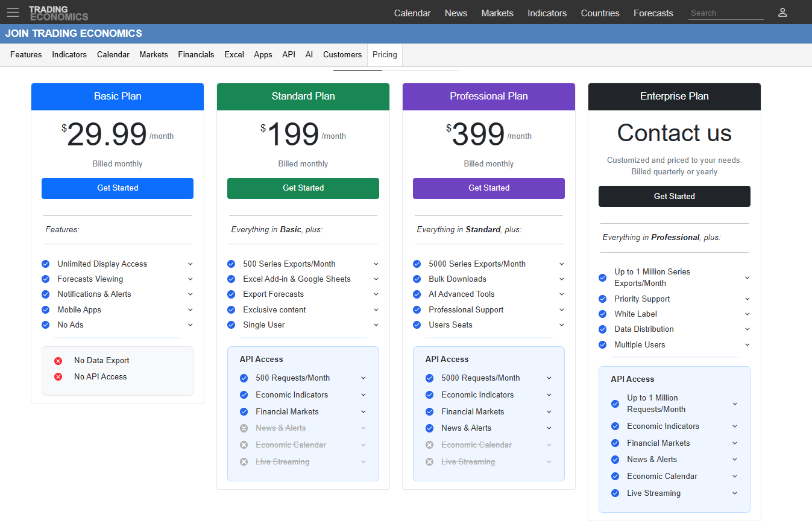Expand the Forecasts Viewing feature chevron
Screen dimensions: 812x526
point(190,279)
